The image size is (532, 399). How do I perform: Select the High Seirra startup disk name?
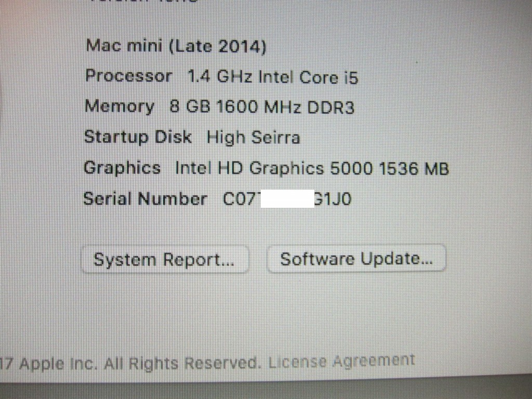[x=254, y=138]
